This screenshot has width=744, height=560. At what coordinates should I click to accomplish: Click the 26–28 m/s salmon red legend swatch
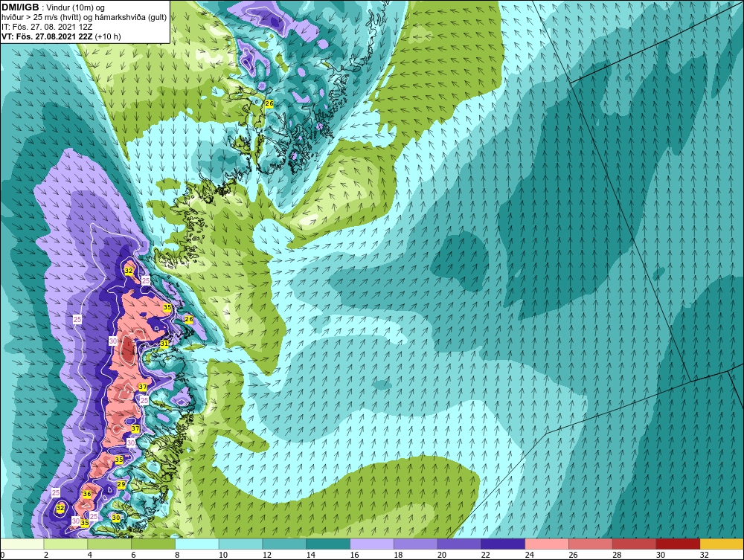(x=591, y=544)
